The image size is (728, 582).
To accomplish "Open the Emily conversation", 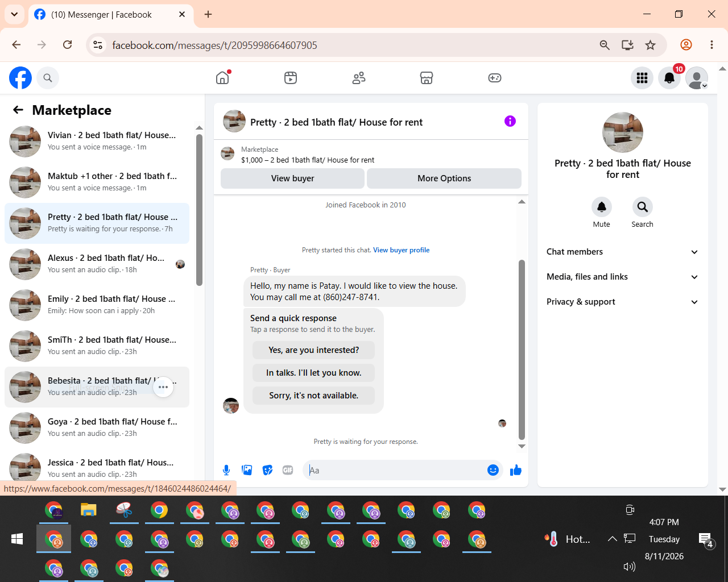I will tap(97, 305).
